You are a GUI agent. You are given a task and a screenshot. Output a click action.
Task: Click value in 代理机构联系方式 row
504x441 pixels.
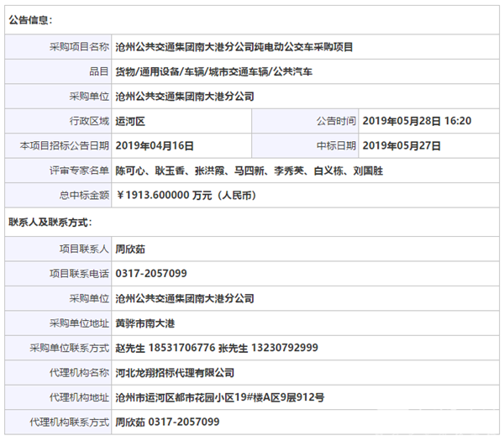pyautogui.click(x=167, y=422)
